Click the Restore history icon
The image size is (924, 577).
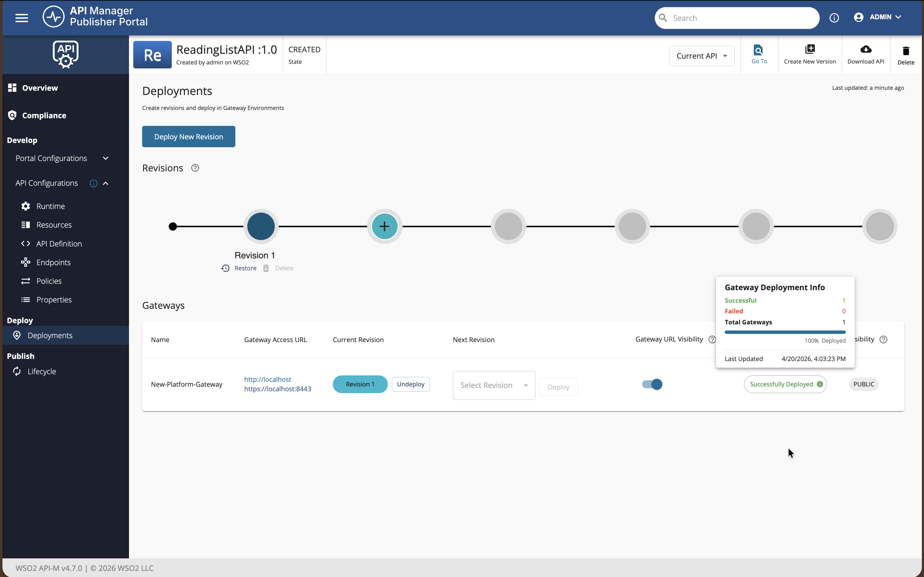(x=225, y=268)
